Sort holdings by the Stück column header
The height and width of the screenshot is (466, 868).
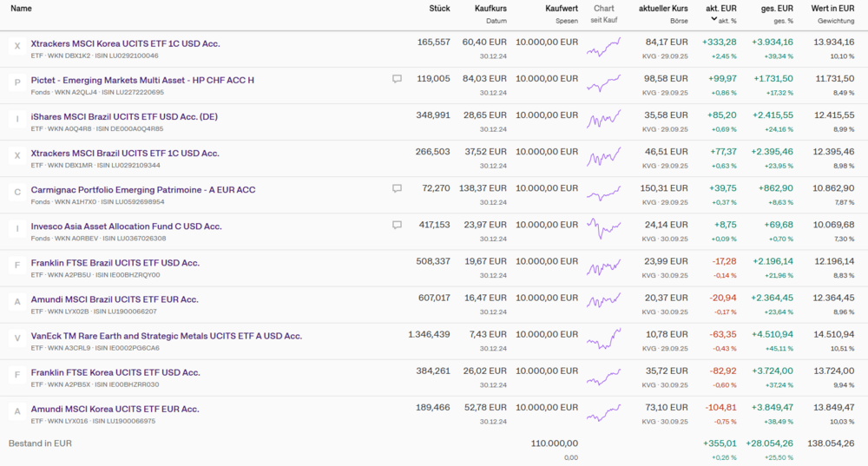439,8
